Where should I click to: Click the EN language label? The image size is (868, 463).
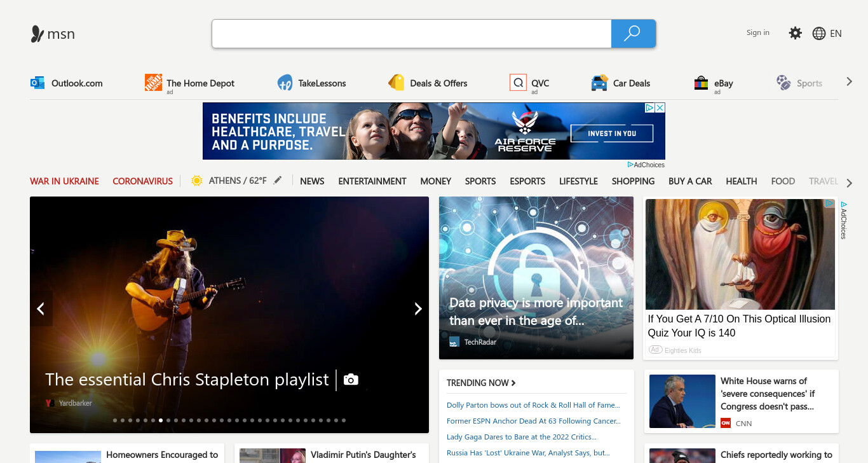(836, 34)
